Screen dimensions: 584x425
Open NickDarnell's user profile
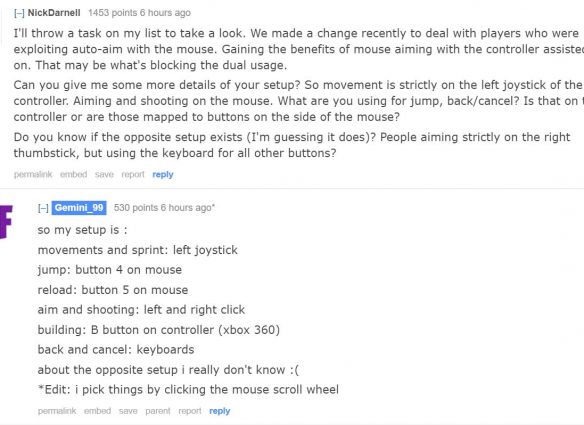[54, 13]
